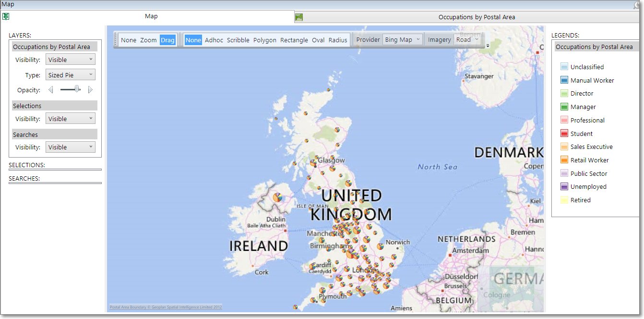
Task: Click the toolbar overflow arrow
Action: [488, 46]
